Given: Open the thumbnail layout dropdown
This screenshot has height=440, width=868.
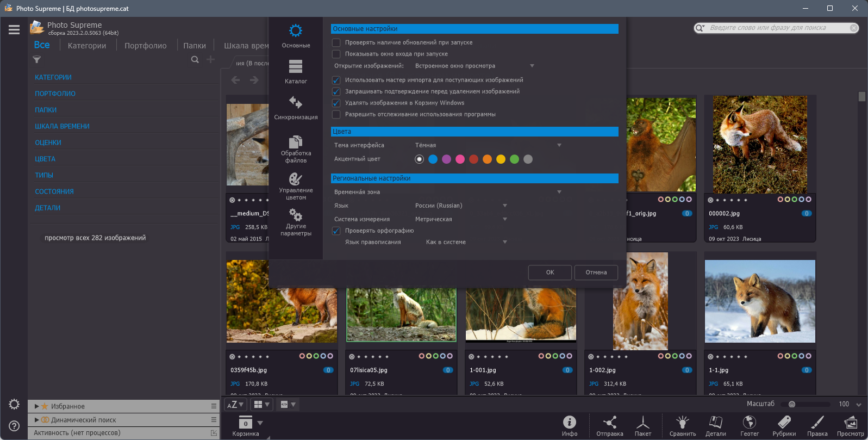Looking at the screenshot, I should [262, 404].
